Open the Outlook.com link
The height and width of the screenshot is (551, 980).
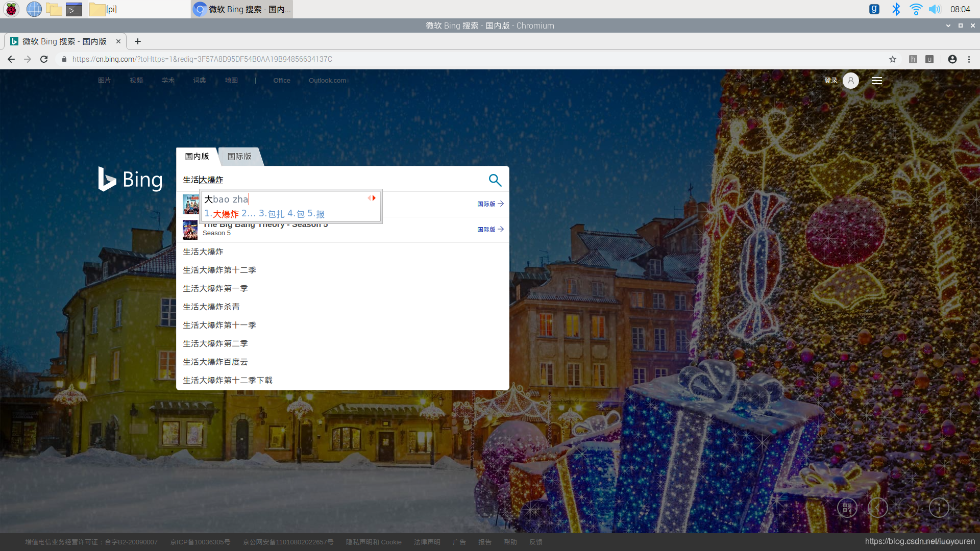point(327,81)
